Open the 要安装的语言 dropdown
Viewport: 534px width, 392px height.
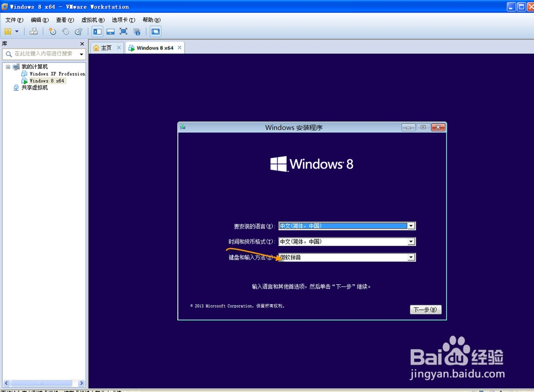coord(411,226)
